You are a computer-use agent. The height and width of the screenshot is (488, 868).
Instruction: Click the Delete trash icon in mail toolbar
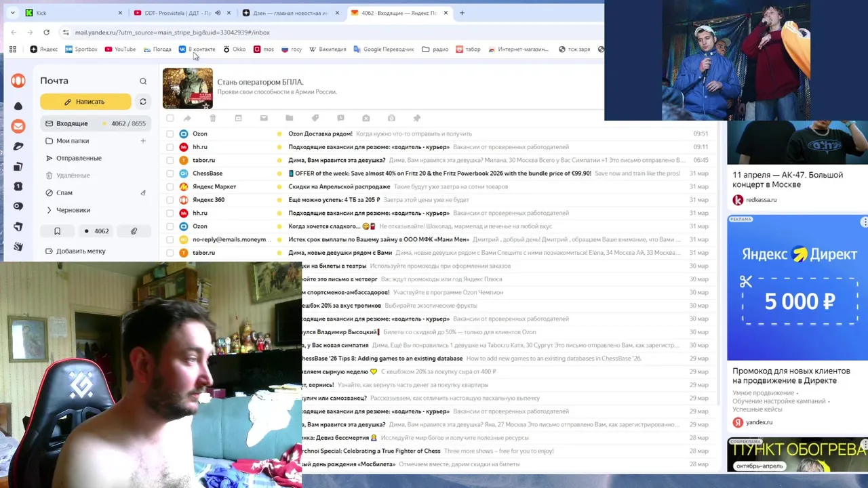[x=212, y=118]
